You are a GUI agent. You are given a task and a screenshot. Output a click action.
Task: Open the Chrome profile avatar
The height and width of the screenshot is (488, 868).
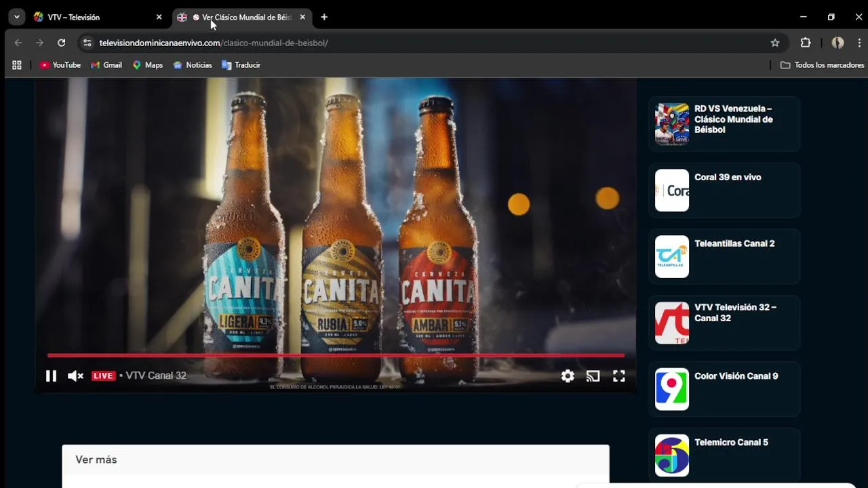tap(838, 43)
